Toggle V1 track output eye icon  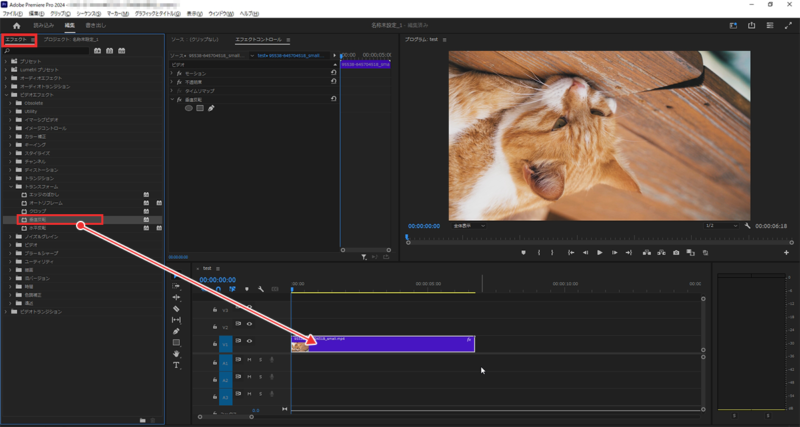(249, 342)
